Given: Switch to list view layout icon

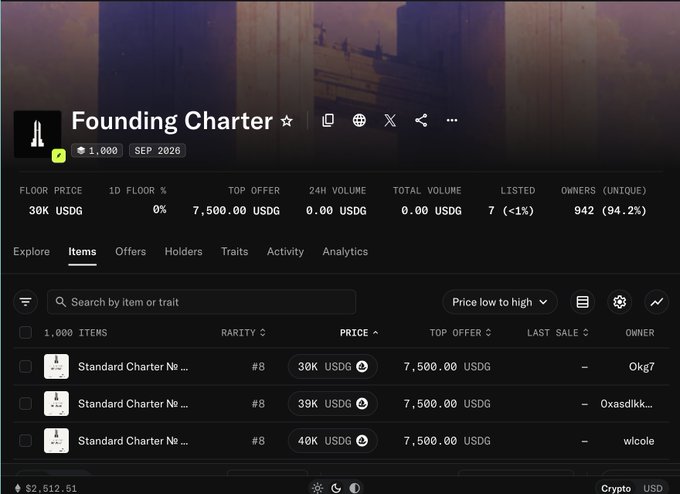Looking at the screenshot, I should point(582,302).
